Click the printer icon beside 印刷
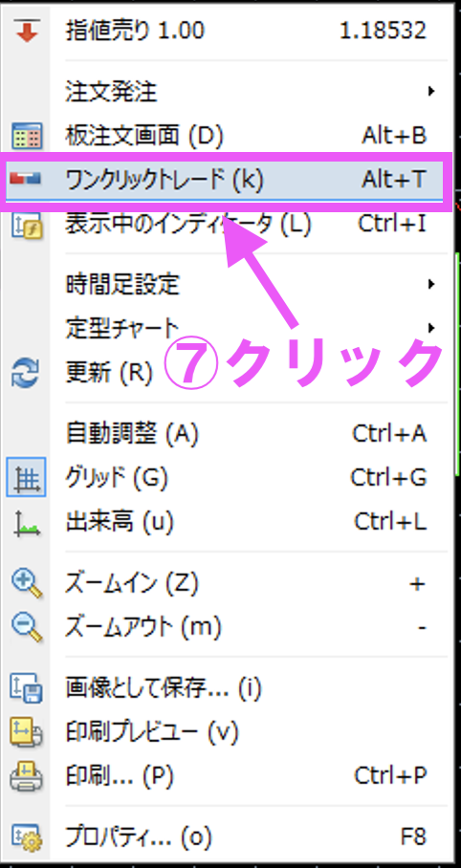This screenshot has width=461, height=868. 27,777
